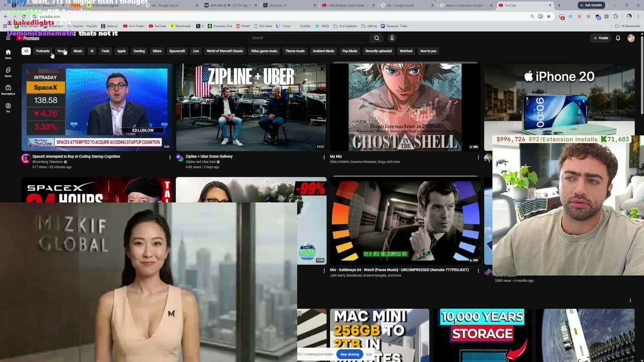Open the 'Zipline + Uber Drone Delivery' title link
Viewport: 644px width, 362px height.
pos(209,156)
